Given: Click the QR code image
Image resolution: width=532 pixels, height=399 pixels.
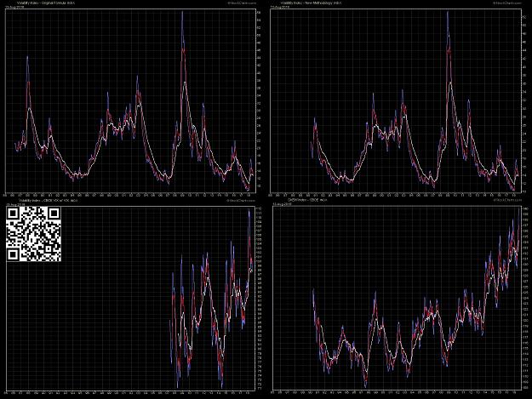Looking at the screenshot, I should 33,235.
